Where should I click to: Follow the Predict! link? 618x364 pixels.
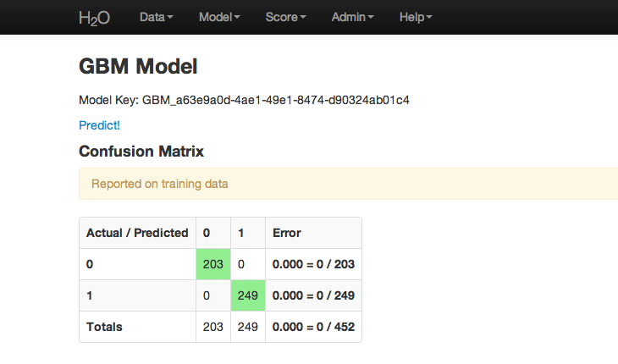pyautogui.click(x=99, y=125)
